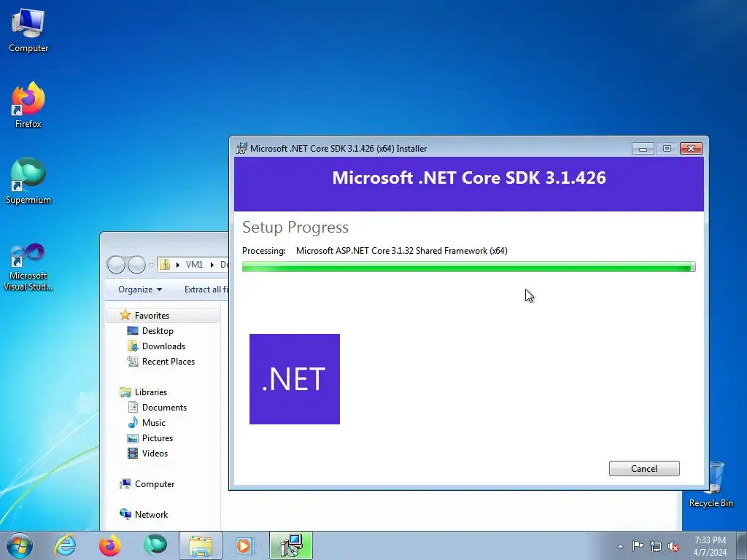The width and height of the screenshot is (747, 560).
Task: Click the Network icon in the navigation pane
Action: tap(125, 514)
